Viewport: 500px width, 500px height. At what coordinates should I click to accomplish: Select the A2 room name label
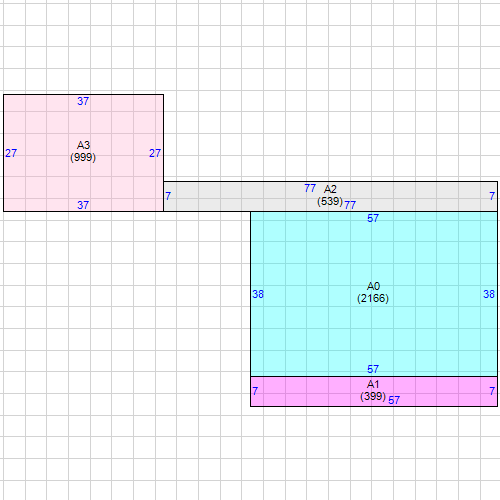click(x=330, y=189)
